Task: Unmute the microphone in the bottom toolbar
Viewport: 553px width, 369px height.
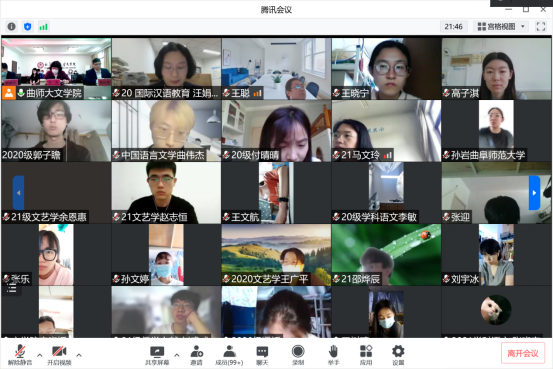Action: [x=20, y=354]
